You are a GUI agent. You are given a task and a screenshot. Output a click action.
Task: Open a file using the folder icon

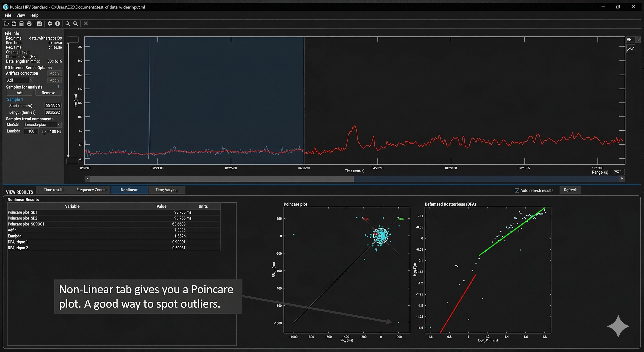pos(6,24)
